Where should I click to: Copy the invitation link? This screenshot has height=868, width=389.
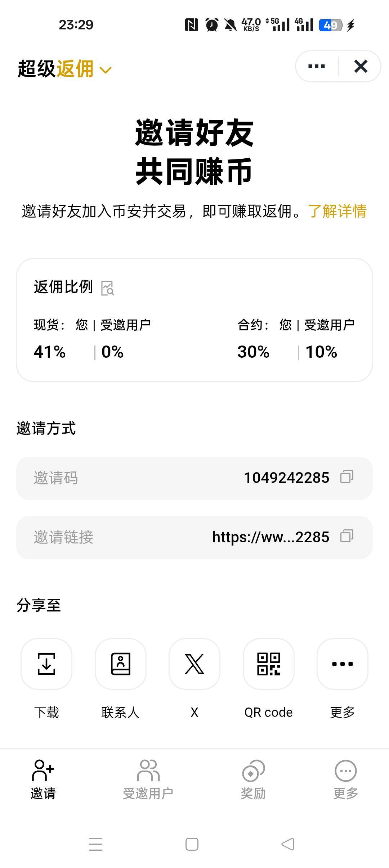[x=347, y=536]
